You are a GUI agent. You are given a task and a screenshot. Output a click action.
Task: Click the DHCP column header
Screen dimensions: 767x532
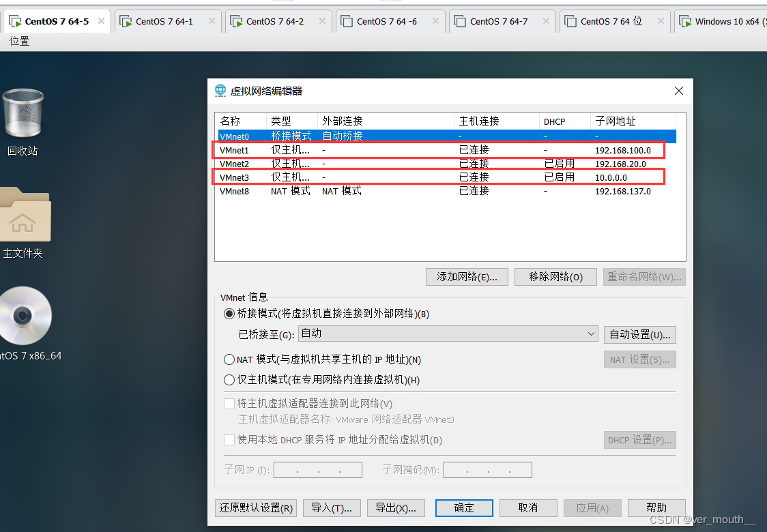point(565,121)
